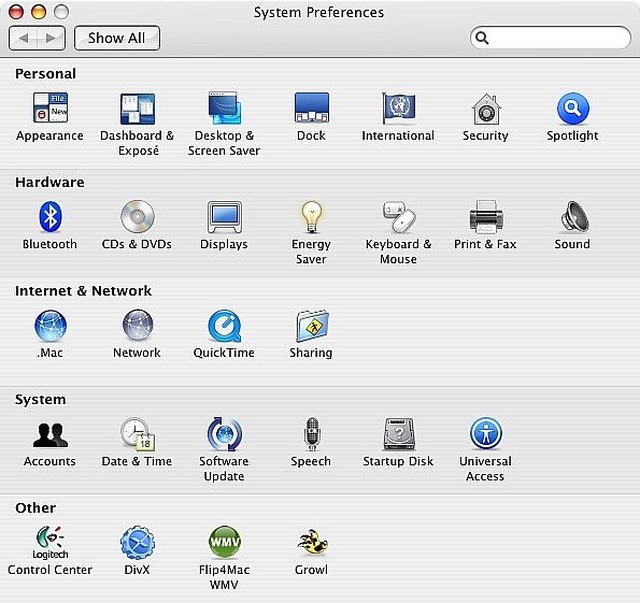Open Print & Fax printer icon
This screenshot has width=640, height=603.
tap(486, 216)
